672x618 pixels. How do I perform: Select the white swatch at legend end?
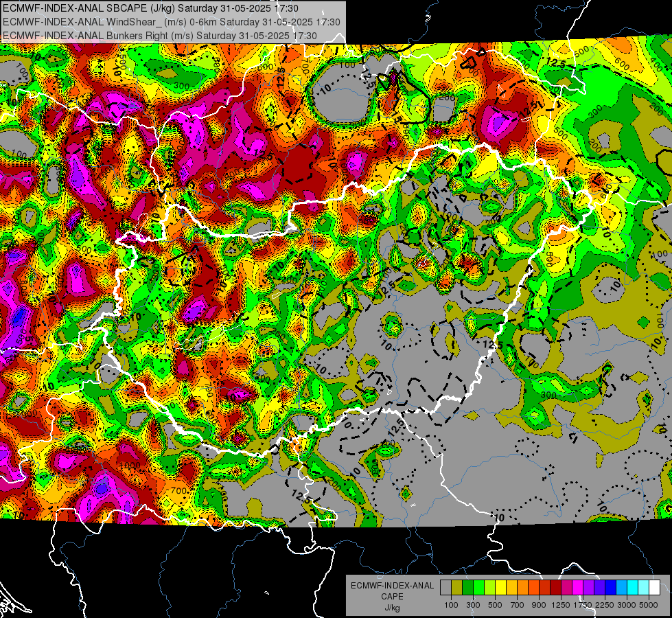pyautogui.click(x=654, y=587)
